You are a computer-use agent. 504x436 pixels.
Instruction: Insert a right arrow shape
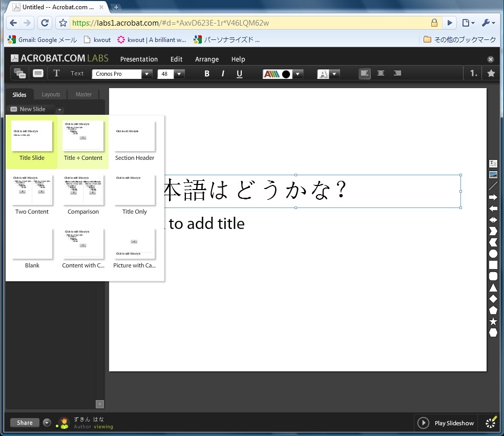click(x=493, y=197)
